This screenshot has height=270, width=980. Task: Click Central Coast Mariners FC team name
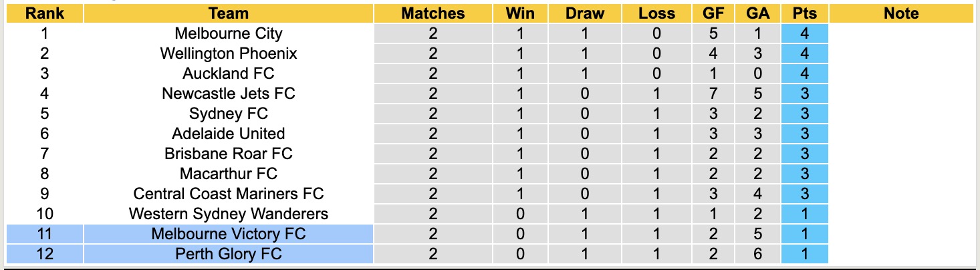(228, 194)
